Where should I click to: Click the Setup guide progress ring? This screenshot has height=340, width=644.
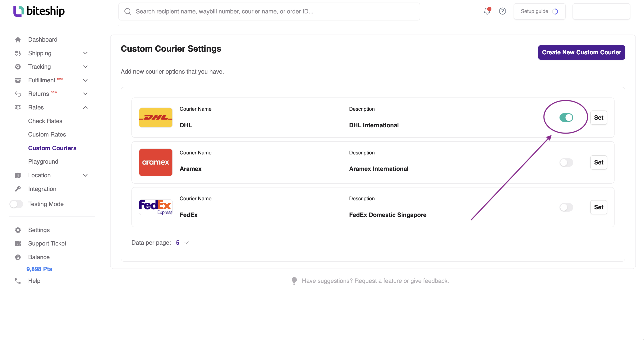pos(555,12)
